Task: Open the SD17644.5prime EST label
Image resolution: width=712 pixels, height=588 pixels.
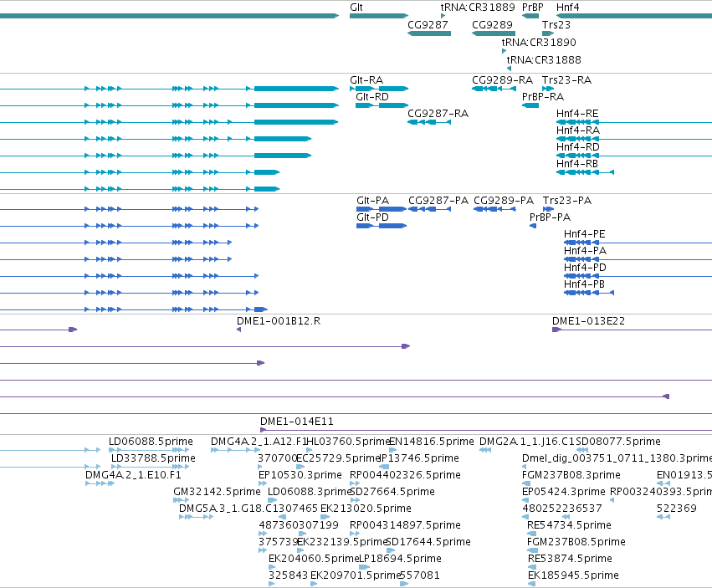Action: tap(428, 542)
